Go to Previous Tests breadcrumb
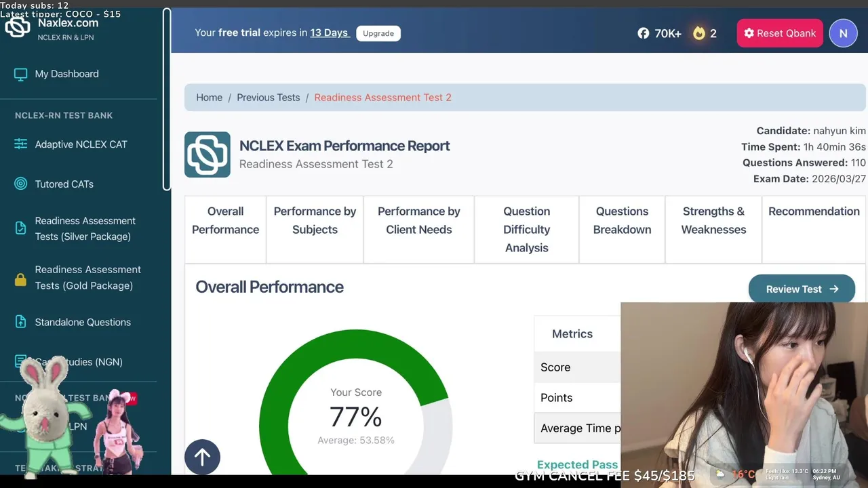 pyautogui.click(x=268, y=98)
